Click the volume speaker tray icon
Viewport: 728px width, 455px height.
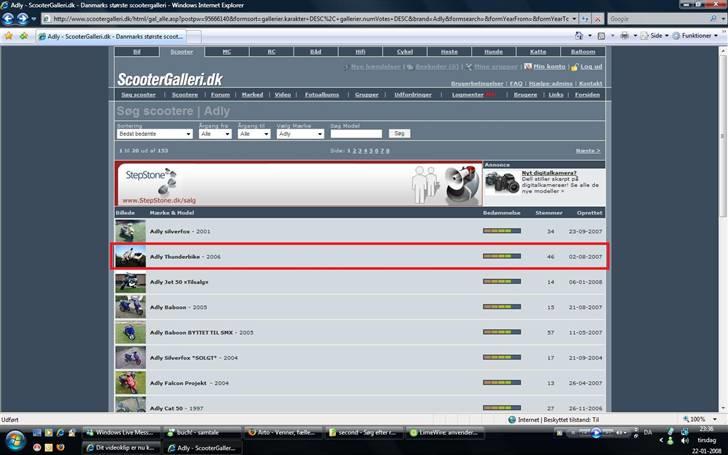[684, 440]
